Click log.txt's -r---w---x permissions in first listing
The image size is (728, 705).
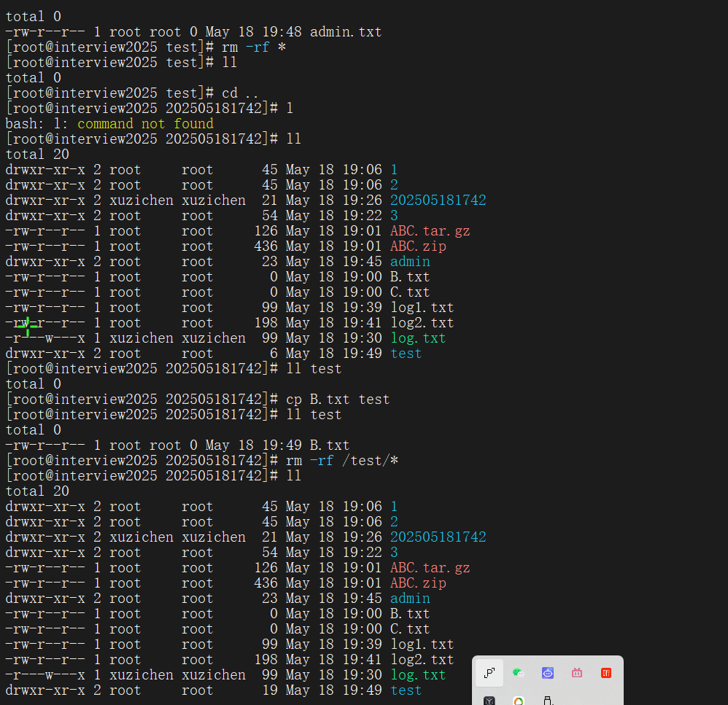[x=45, y=338]
